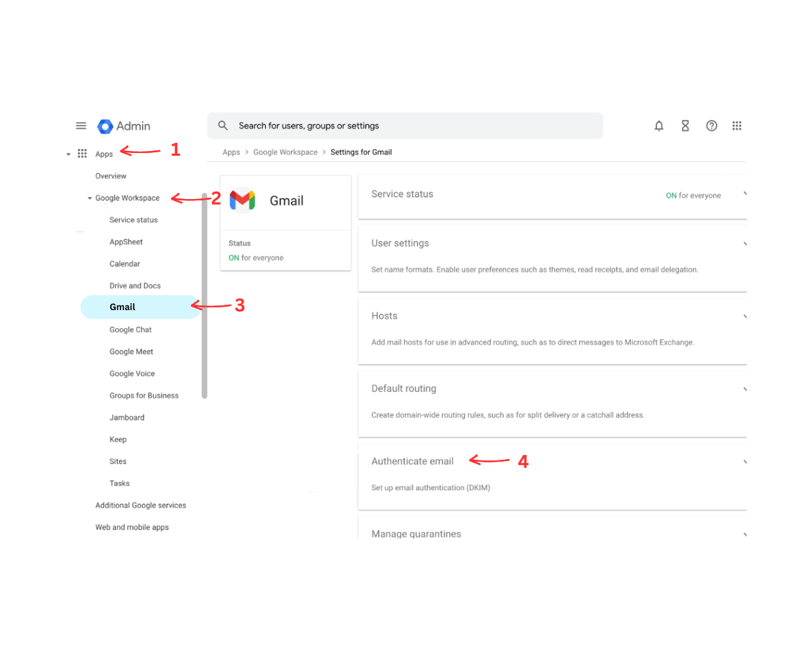Viewport: 812px width, 650px height.
Task: Select Google Workspace in the sidebar
Action: (x=127, y=198)
